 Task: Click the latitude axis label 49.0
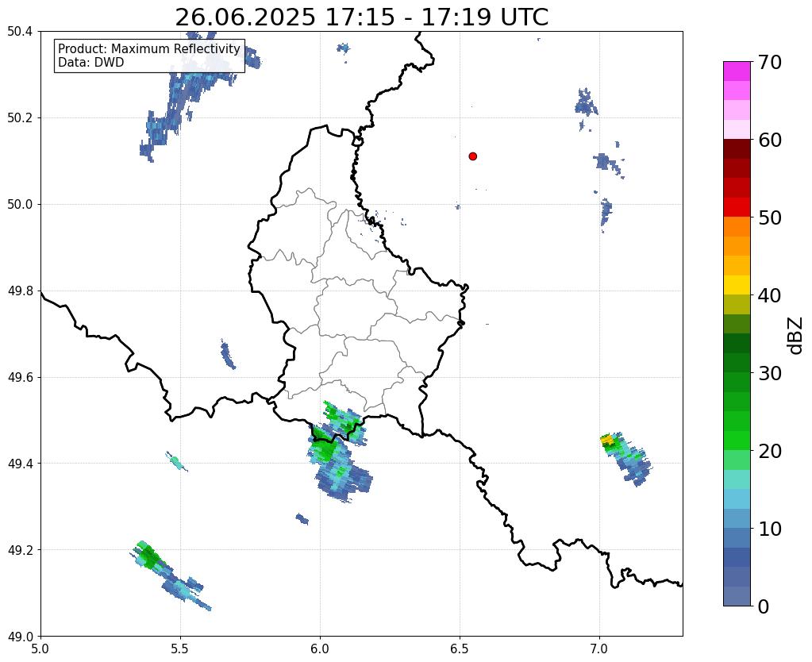tap(20, 637)
